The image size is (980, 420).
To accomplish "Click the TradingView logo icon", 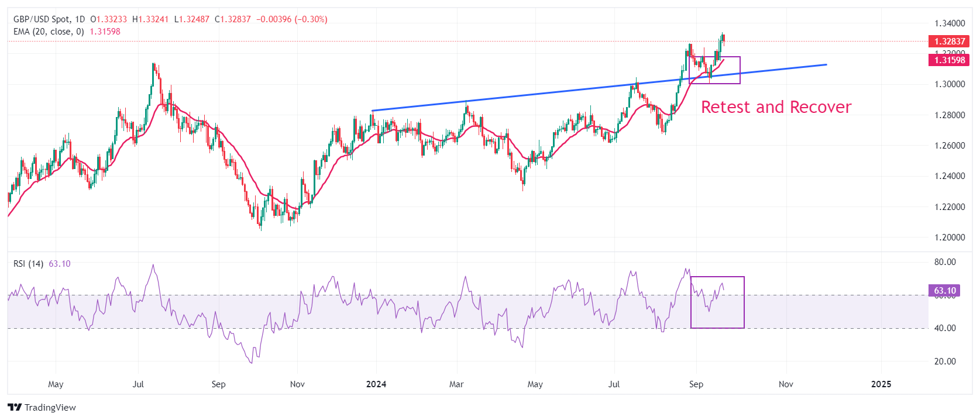I will tap(15, 407).
